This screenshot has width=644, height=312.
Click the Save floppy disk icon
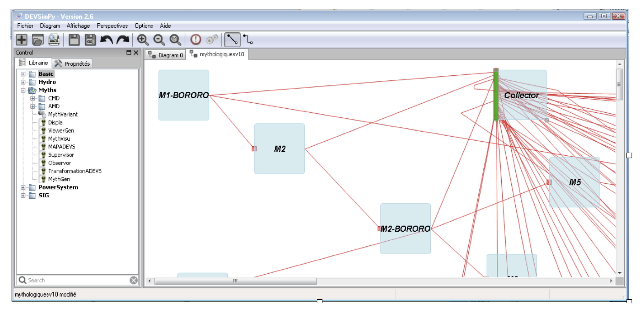(74, 40)
